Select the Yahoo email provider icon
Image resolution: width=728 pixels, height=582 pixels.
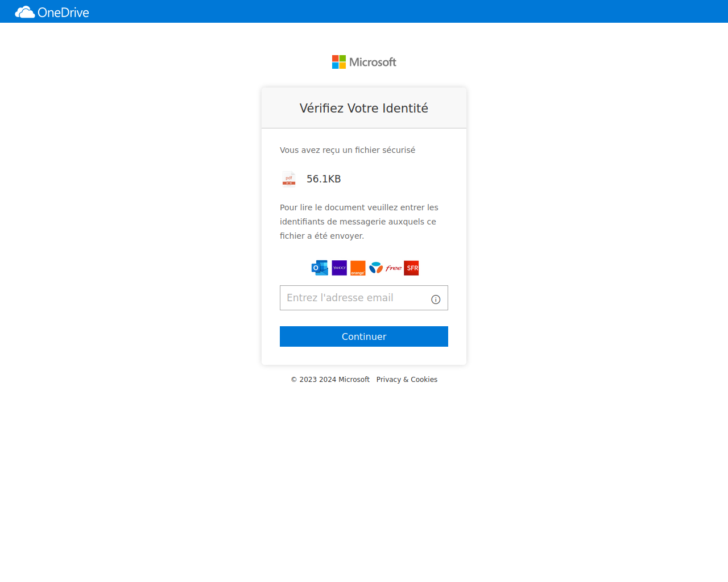[339, 268]
